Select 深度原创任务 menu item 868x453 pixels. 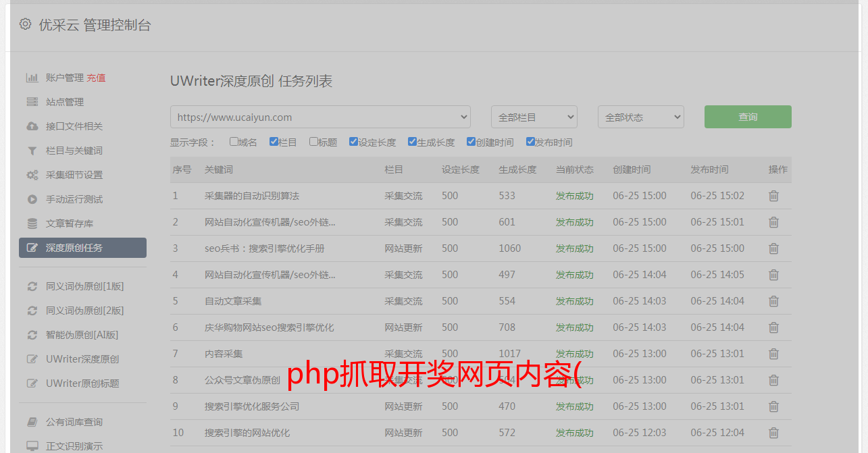[82, 248]
